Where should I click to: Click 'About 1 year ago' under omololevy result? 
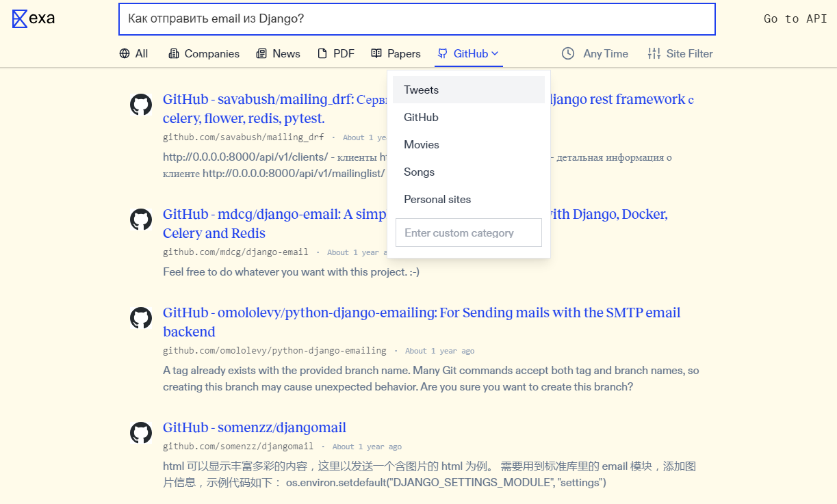[439, 351]
